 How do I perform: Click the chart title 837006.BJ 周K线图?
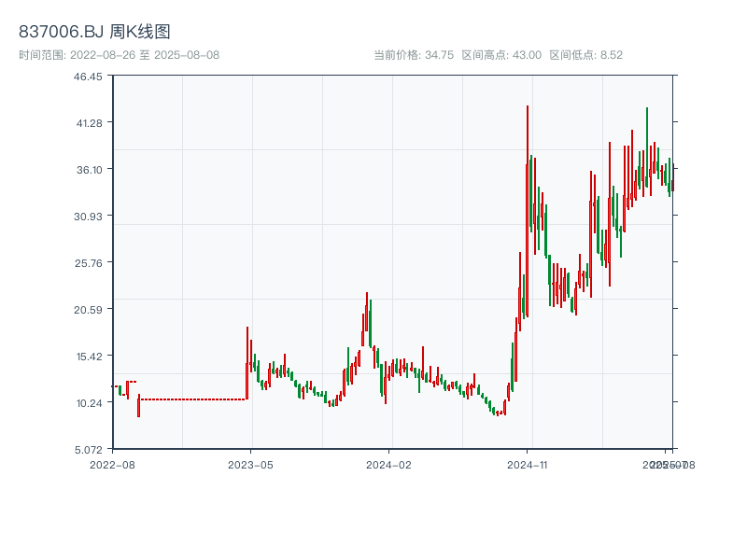(94, 32)
